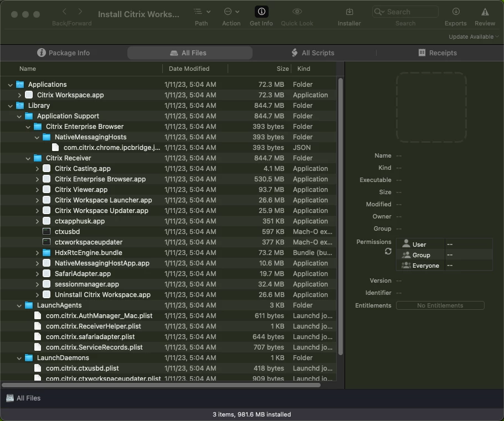504x421 pixels.
Task: Click the Exports toolbar icon
Action: tap(455, 12)
